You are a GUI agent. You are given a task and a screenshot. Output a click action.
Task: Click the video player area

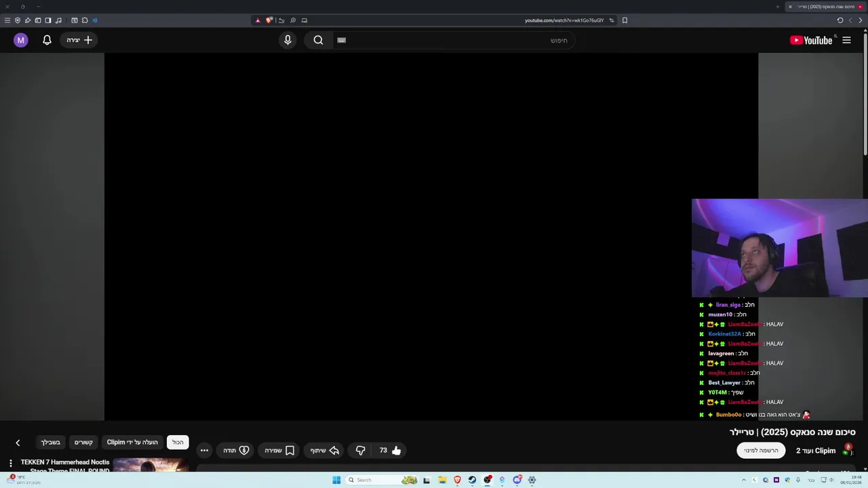coord(431,237)
